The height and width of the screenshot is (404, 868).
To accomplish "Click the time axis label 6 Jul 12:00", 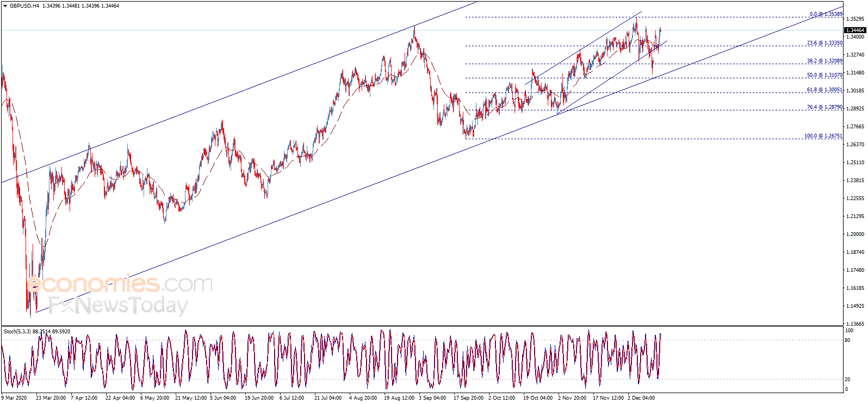I will point(292,398).
